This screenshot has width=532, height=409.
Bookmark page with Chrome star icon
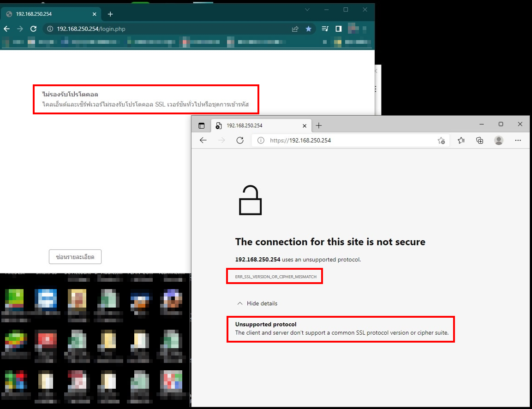coord(308,29)
